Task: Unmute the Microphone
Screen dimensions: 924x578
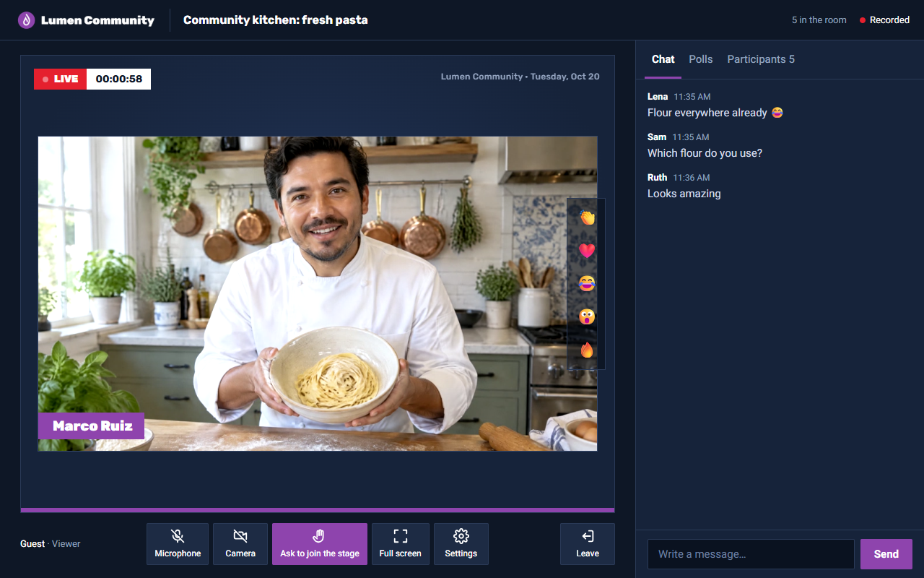Action: pyautogui.click(x=178, y=544)
